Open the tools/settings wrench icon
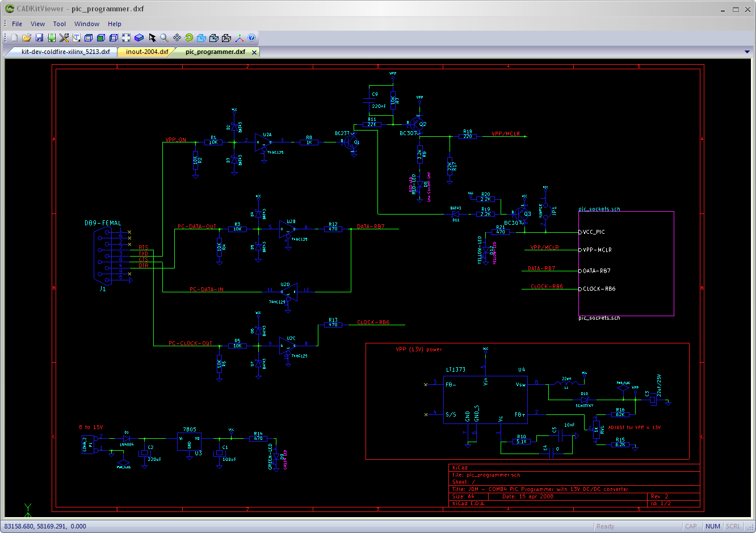756x533 pixels. pos(63,37)
